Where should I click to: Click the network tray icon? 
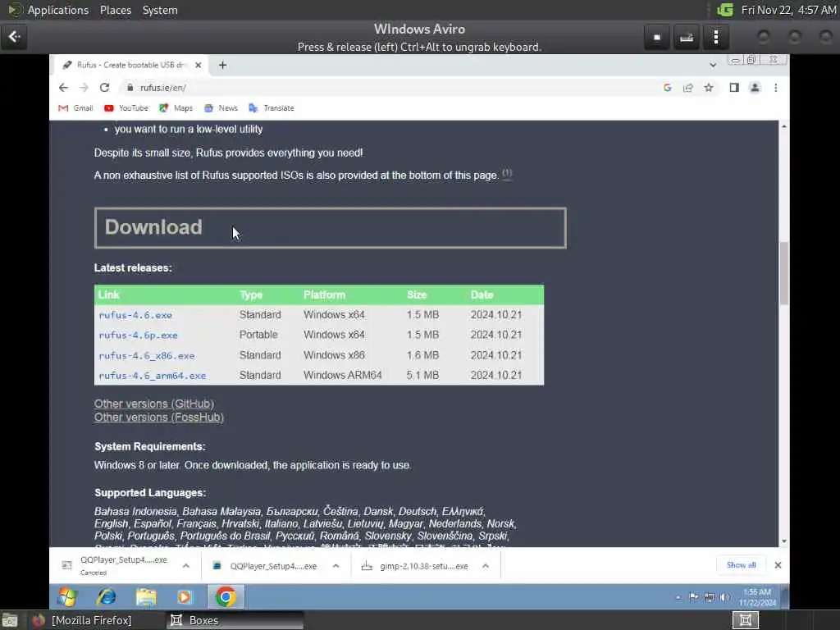click(x=709, y=597)
